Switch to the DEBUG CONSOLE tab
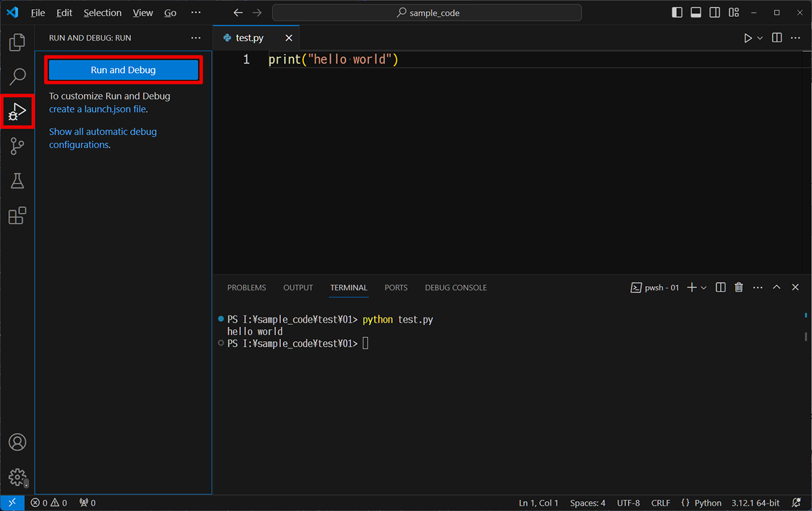The width and height of the screenshot is (812, 511). point(455,287)
